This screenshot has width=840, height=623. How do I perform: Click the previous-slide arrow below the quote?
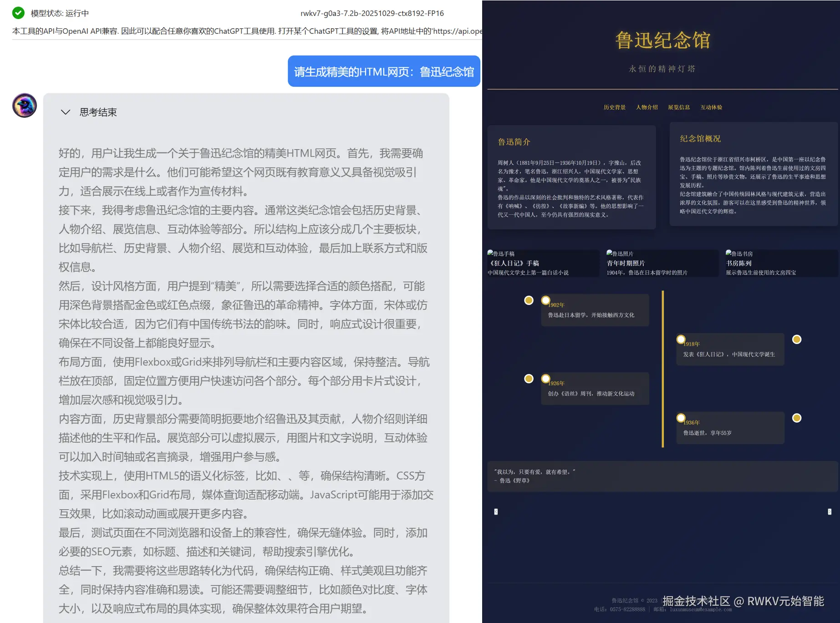[496, 512]
